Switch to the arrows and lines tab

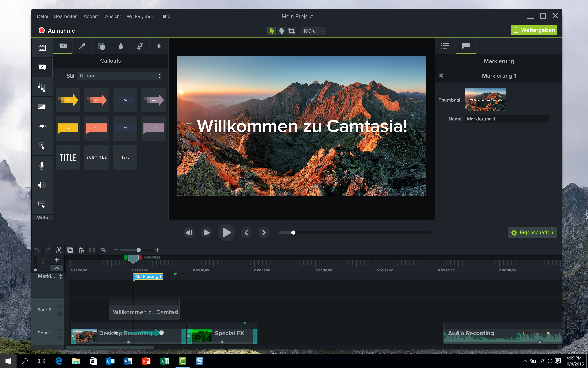82,46
